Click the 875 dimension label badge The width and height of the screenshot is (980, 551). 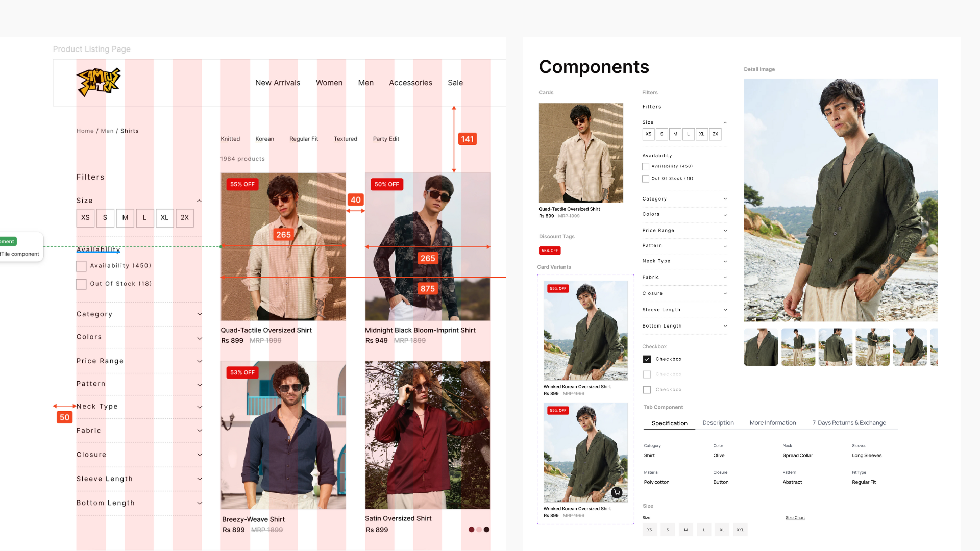[428, 289]
